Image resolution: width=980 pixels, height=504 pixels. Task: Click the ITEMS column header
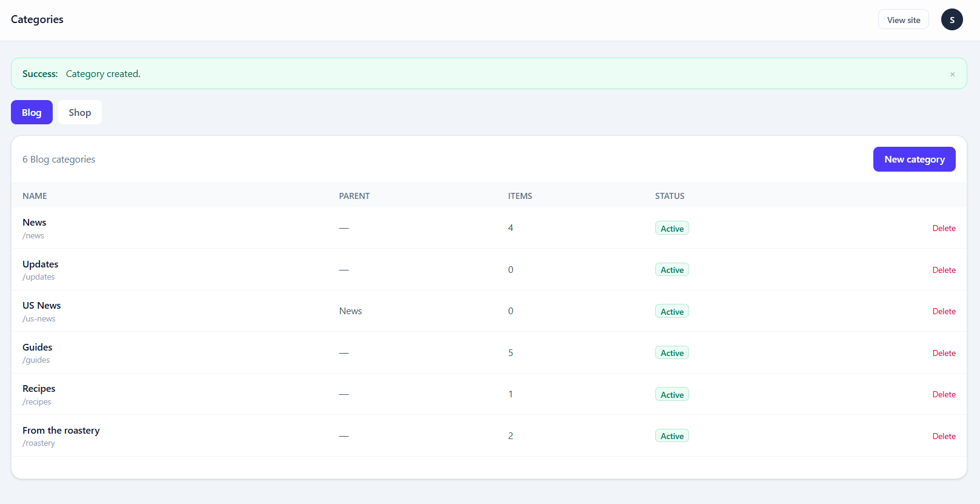[x=520, y=196]
